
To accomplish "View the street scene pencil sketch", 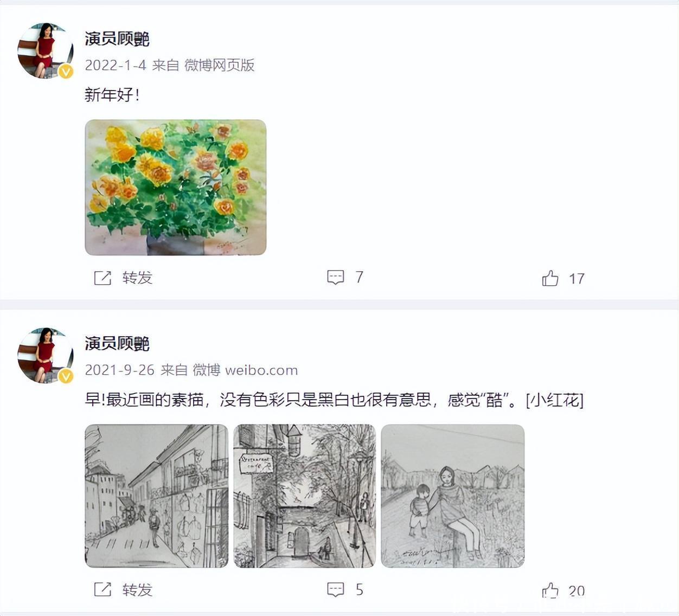I will [157, 496].
